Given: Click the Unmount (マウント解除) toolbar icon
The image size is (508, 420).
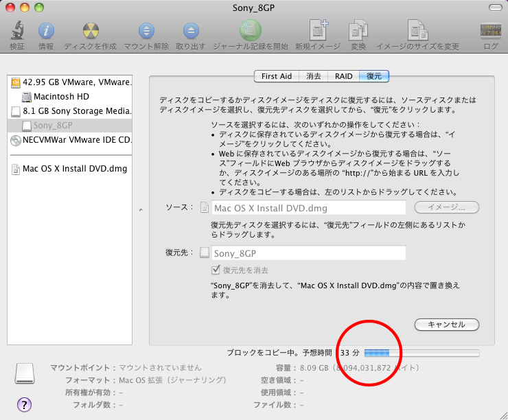Looking at the screenshot, I should click(146, 31).
